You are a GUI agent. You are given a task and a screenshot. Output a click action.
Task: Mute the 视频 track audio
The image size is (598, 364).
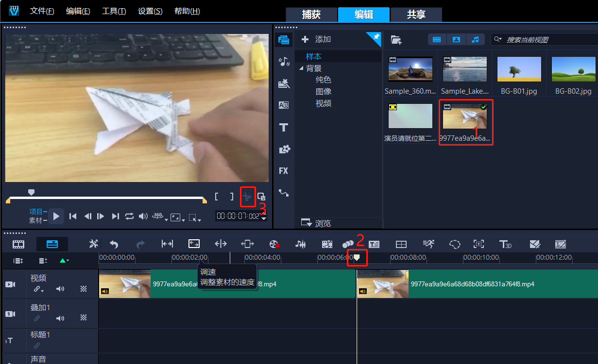[x=60, y=289]
